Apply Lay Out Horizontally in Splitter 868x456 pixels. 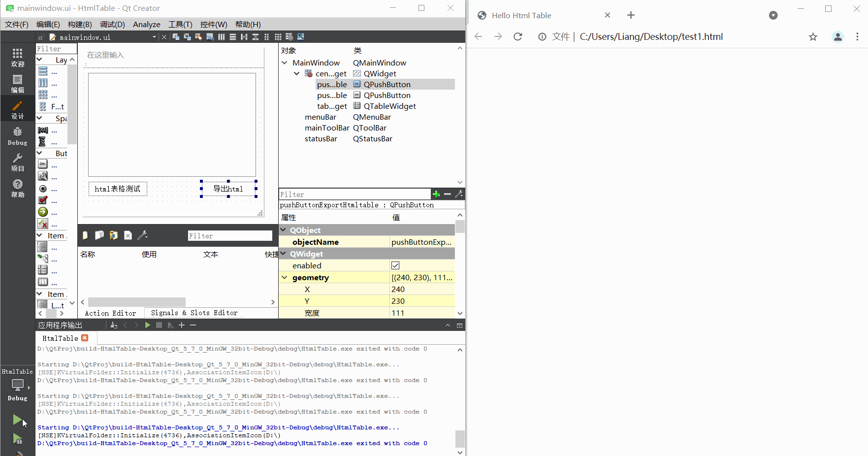[x=244, y=37]
